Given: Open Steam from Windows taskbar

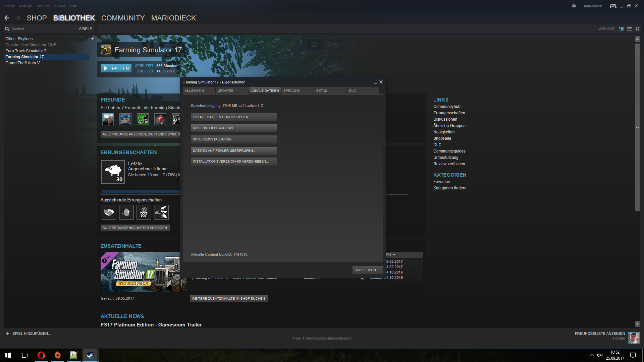Looking at the screenshot, I should pos(90,355).
